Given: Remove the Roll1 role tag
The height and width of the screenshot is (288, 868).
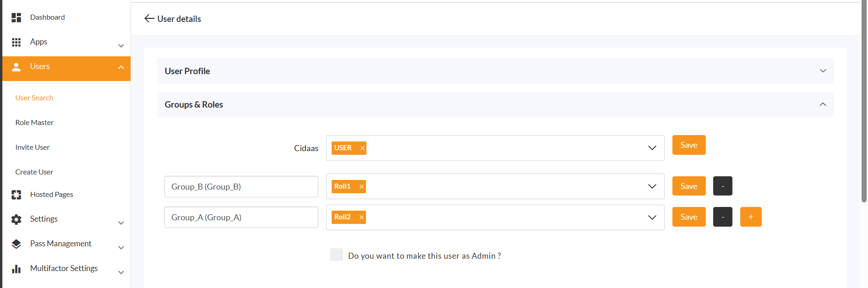Looking at the screenshot, I should click(x=362, y=186).
